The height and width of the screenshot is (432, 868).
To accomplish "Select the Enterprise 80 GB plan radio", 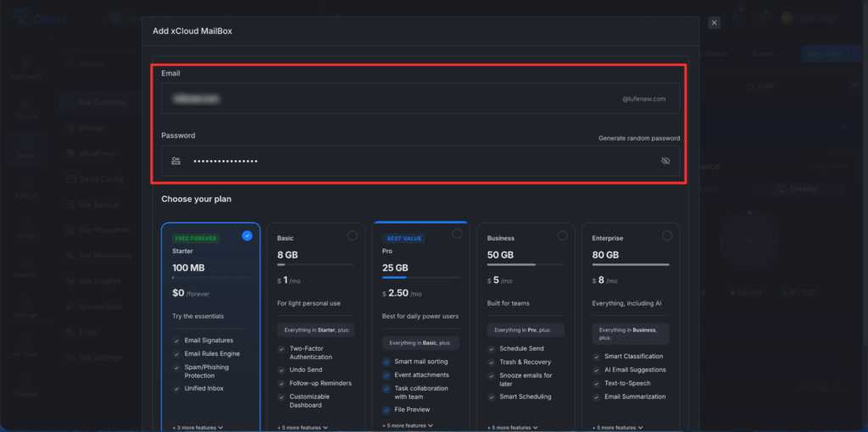I will pos(667,235).
